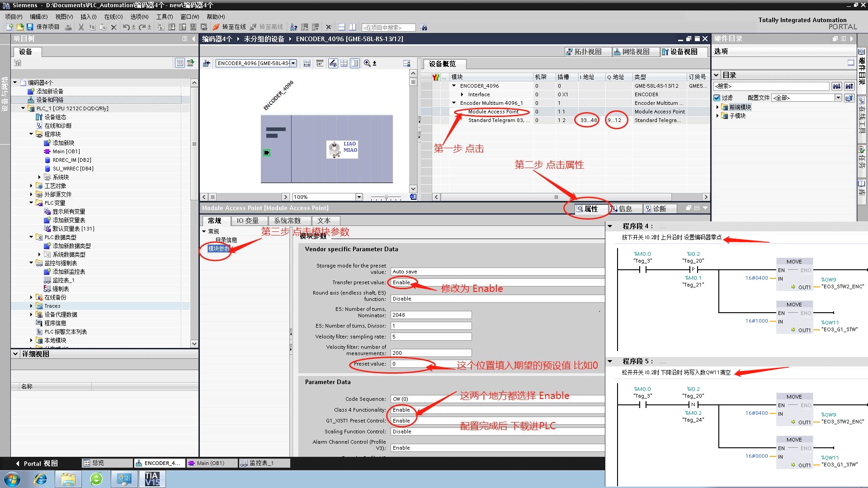Expand 子模块 catalog folder
The image size is (868, 488).
click(x=717, y=116)
